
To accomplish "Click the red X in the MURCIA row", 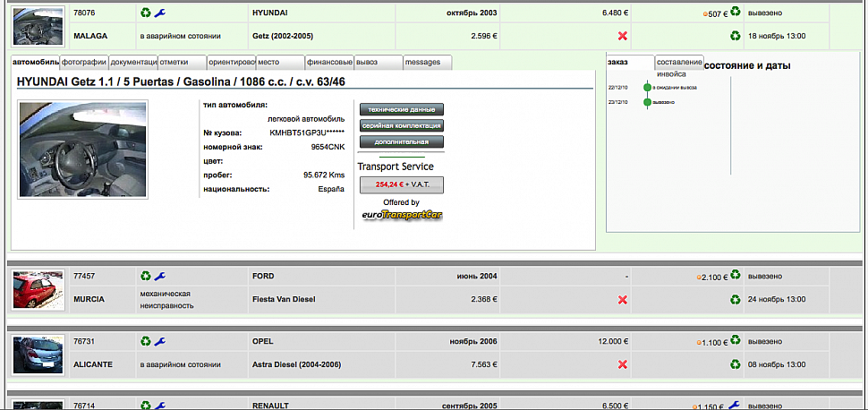I will 622,300.
